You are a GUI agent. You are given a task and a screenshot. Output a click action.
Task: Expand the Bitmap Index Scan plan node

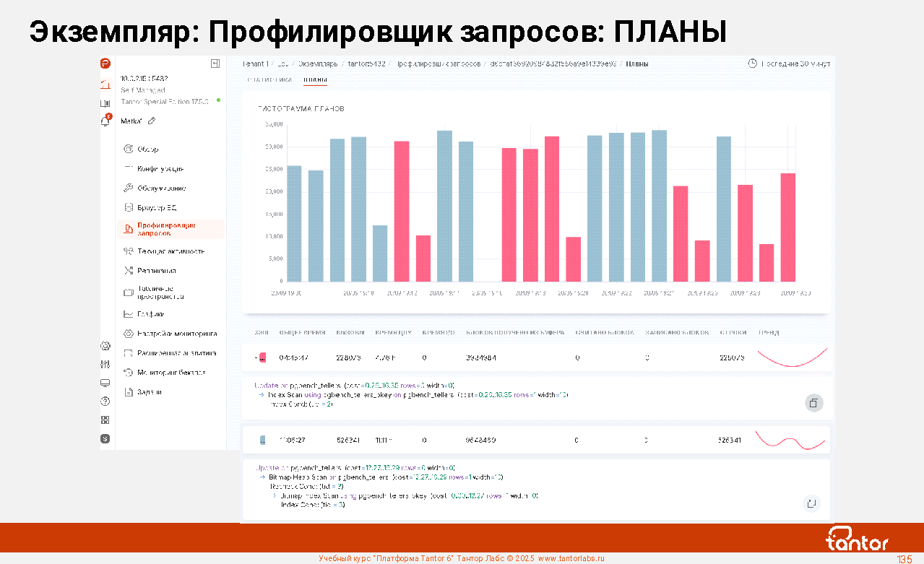coord(274,496)
